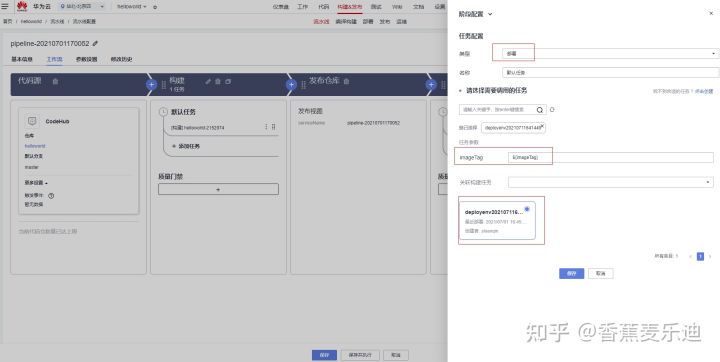The height and width of the screenshot is (362, 720).
Task: Refresh the task list in config panel
Action: pyautogui.click(x=552, y=110)
